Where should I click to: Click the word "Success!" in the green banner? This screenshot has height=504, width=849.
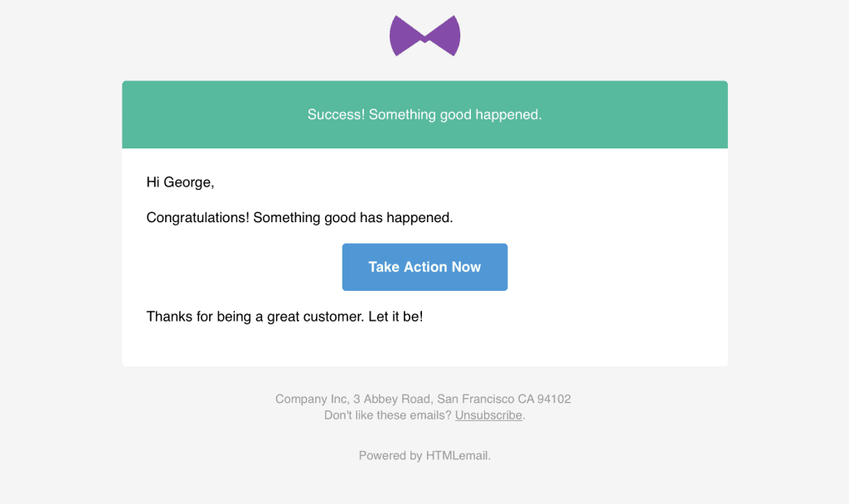pos(337,114)
